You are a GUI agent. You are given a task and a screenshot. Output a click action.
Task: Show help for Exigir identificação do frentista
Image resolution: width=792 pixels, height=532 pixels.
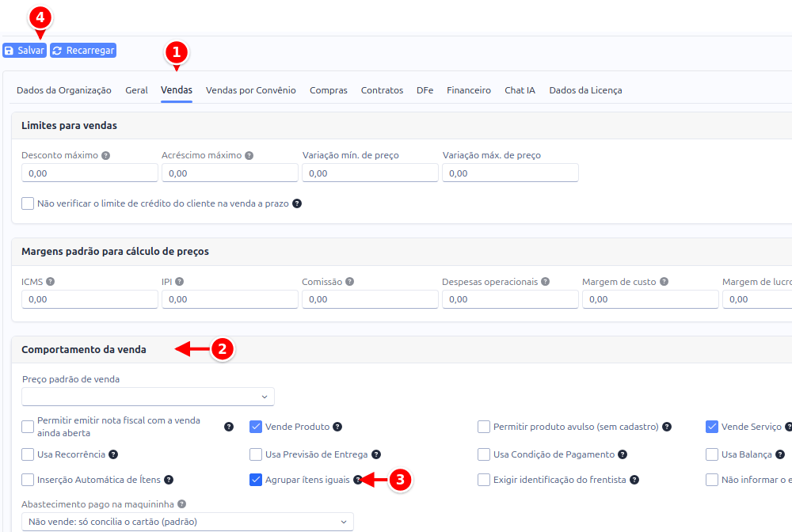634,480
